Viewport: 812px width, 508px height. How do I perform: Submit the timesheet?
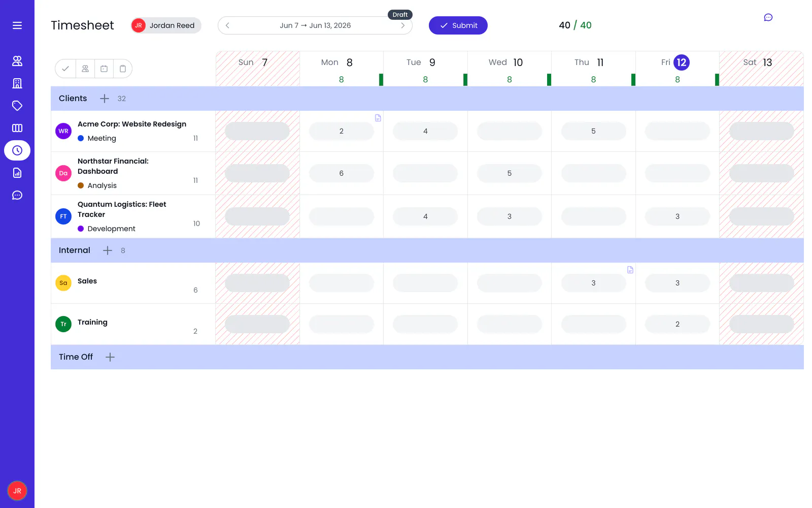[458, 25]
